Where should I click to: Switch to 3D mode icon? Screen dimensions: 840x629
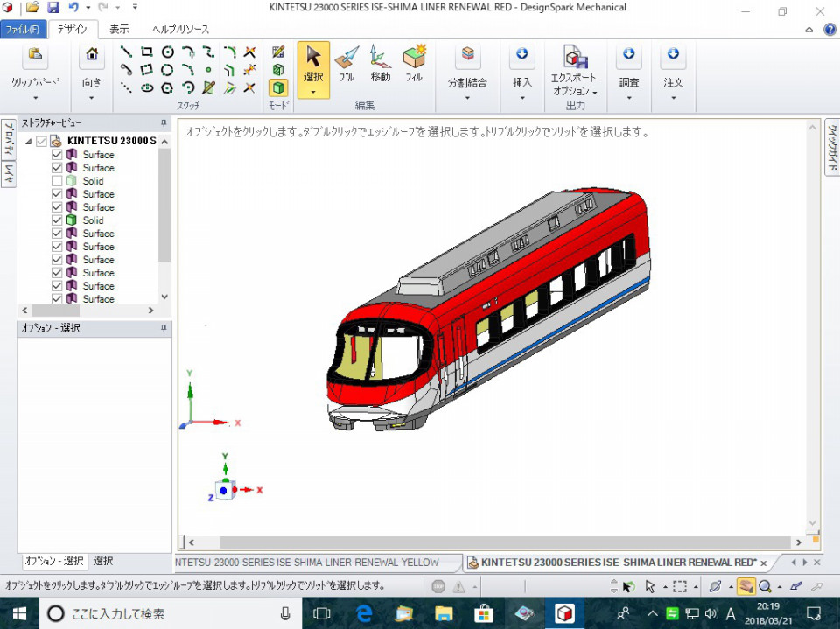pyautogui.click(x=278, y=87)
